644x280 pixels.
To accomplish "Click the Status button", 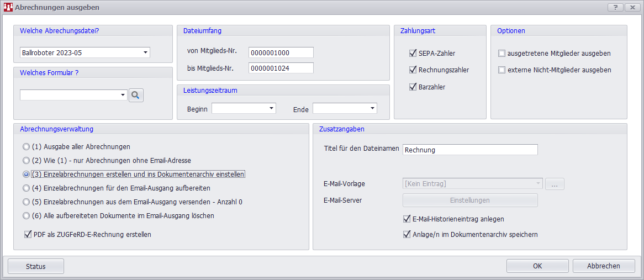I will 36,266.
